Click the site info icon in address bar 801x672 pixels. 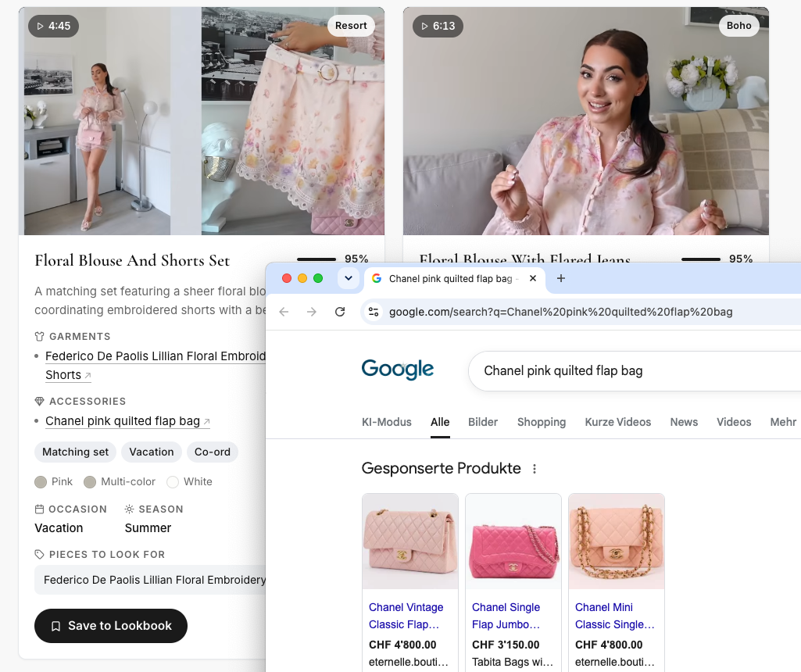pyautogui.click(x=374, y=312)
